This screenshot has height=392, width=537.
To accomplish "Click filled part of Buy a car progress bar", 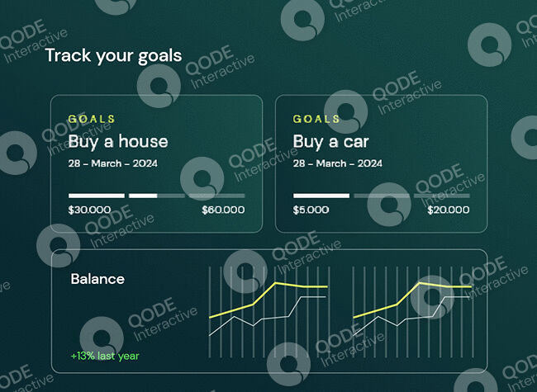I will 321,196.
